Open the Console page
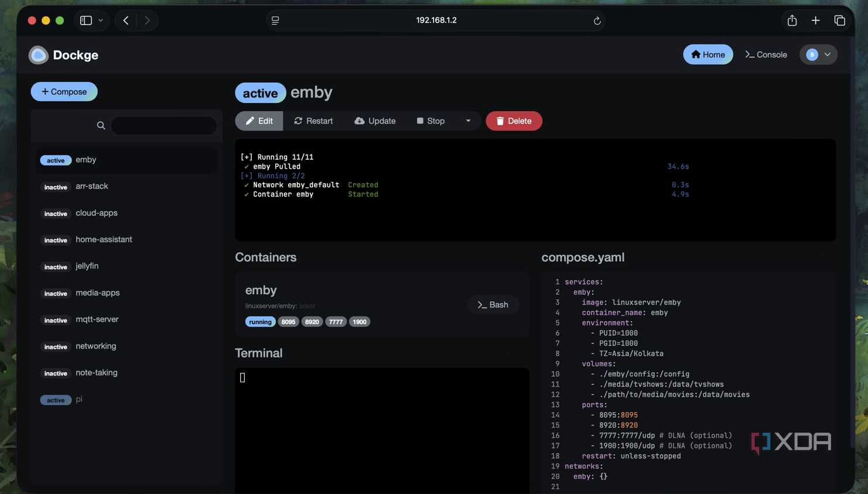Screen dimensions: 868x494 pos(766,54)
